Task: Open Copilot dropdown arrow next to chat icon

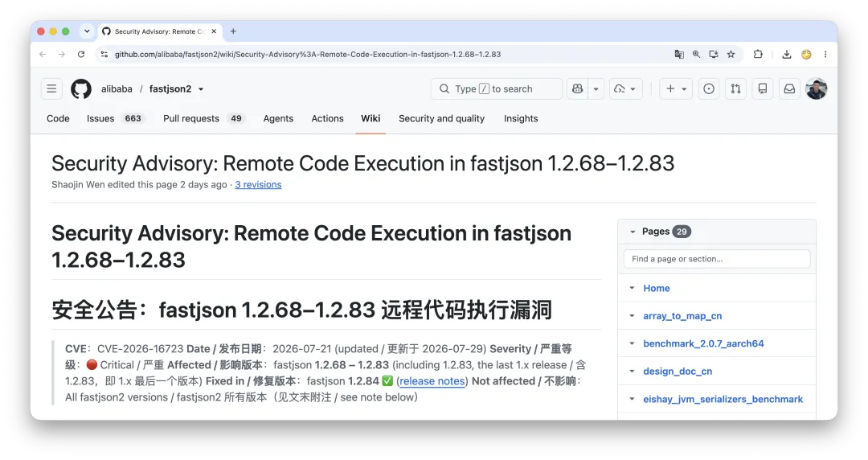Action: pos(596,88)
